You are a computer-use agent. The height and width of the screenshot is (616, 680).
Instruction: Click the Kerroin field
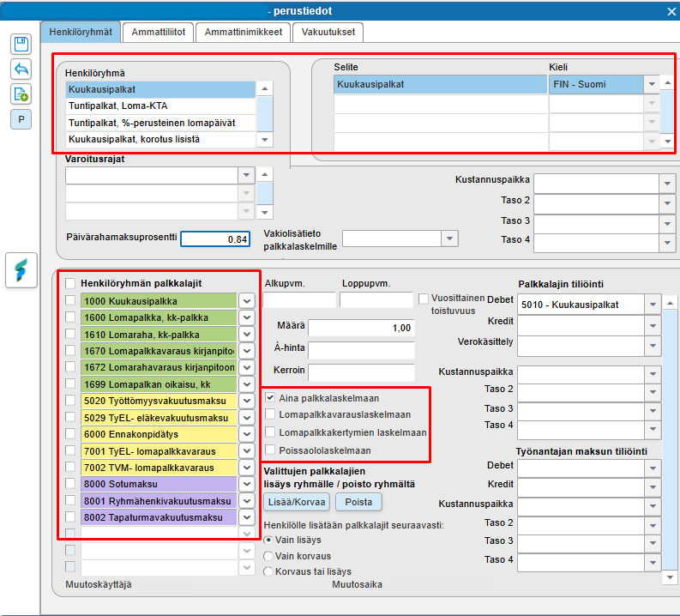[361, 372]
